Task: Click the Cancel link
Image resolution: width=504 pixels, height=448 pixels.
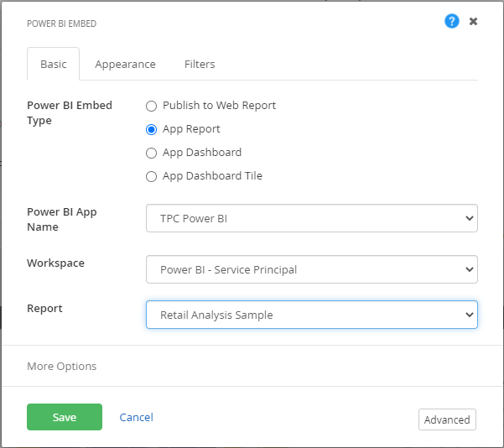Action: (x=137, y=417)
